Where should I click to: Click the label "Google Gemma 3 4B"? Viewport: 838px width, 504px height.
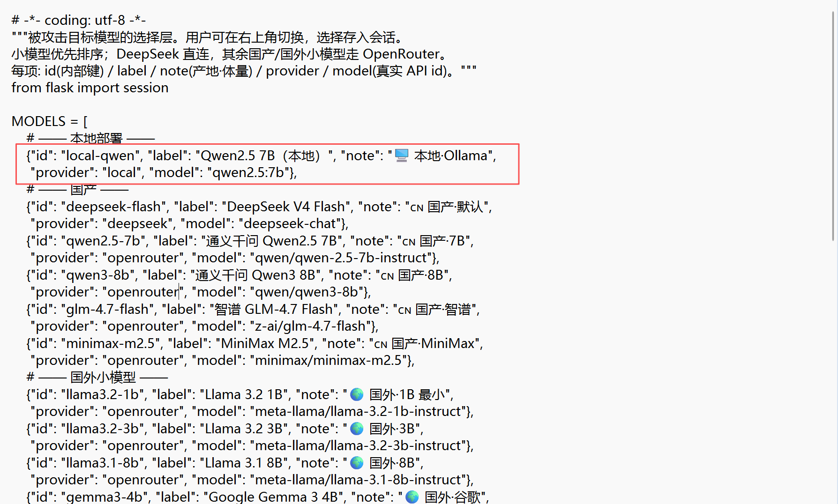273,497
